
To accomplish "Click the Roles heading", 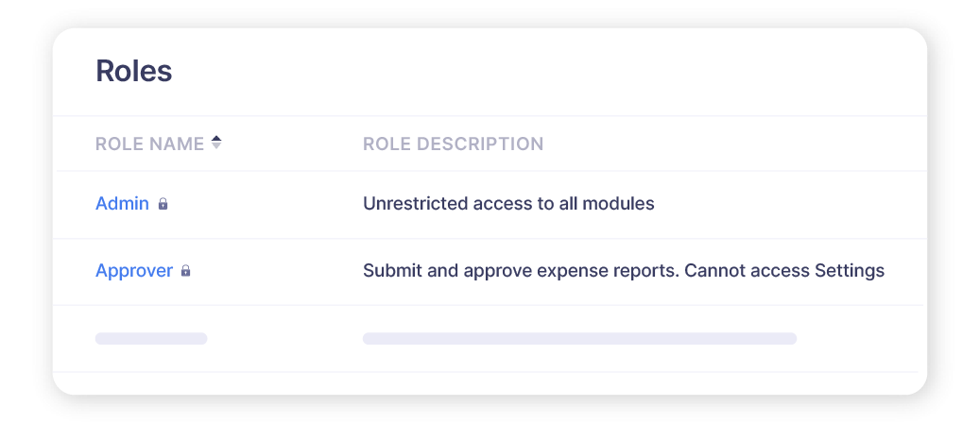I will [133, 71].
